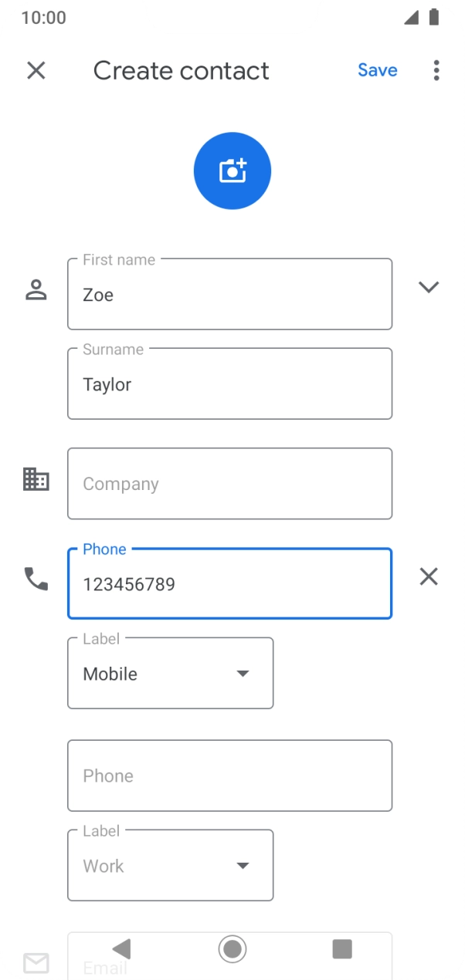This screenshot has width=465, height=980.
Task: Click the filled Phone field with 123456789
Action: coord(229,584)
